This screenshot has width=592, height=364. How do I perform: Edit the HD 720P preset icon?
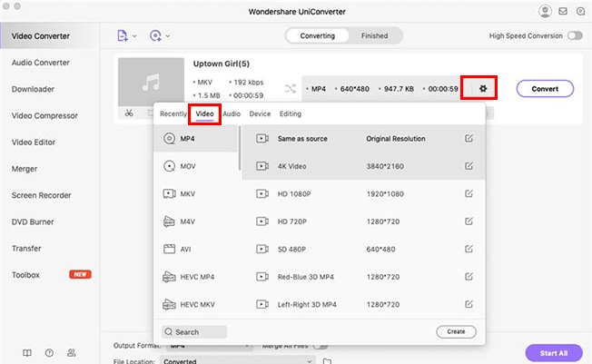click(x=469, y=221)
